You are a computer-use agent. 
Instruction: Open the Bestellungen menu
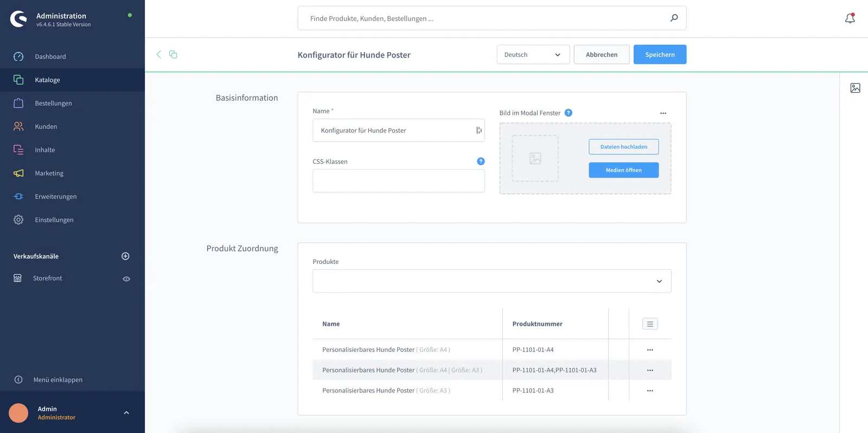tap(72, 103)
